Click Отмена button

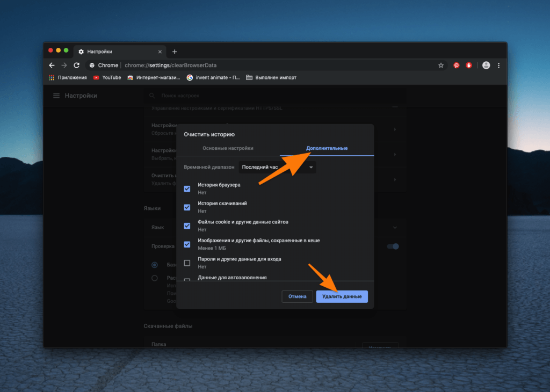pos(297,296)
